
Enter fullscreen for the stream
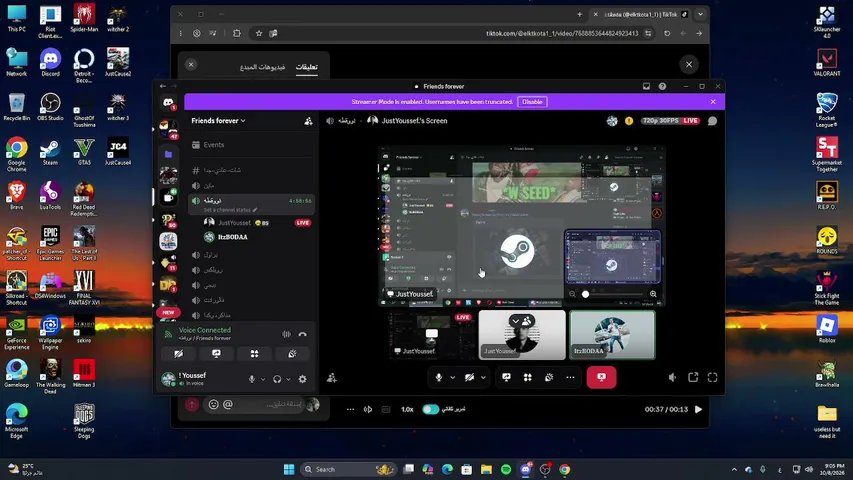point(712,377)
